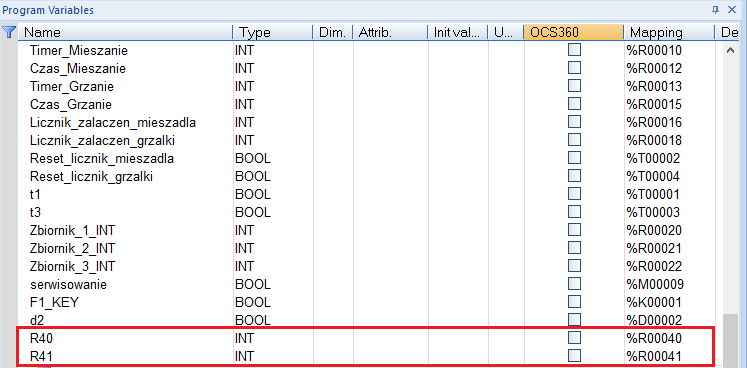Select the Dim. column header
This screenshot has height=368, width=747.
[332, 32]
